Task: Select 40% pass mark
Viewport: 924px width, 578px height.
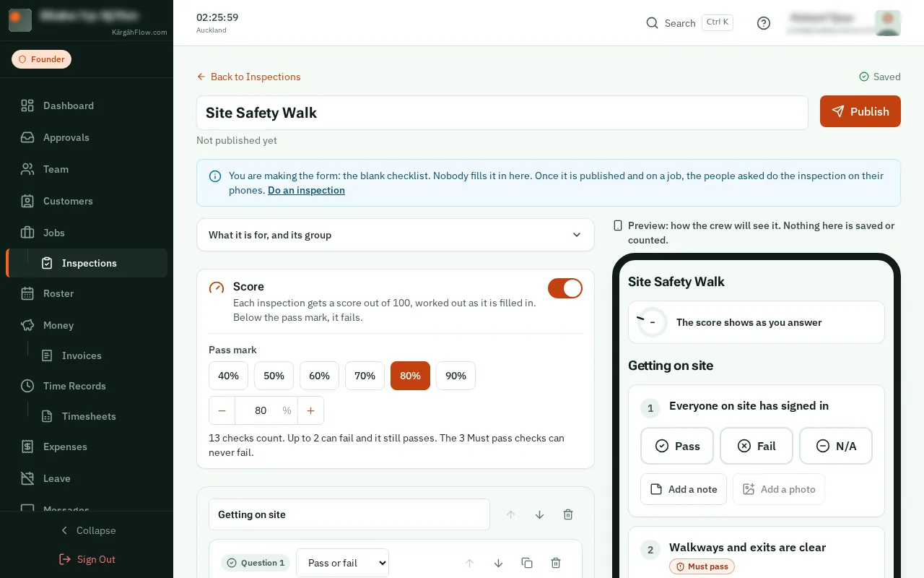Action: pos(228,376)
